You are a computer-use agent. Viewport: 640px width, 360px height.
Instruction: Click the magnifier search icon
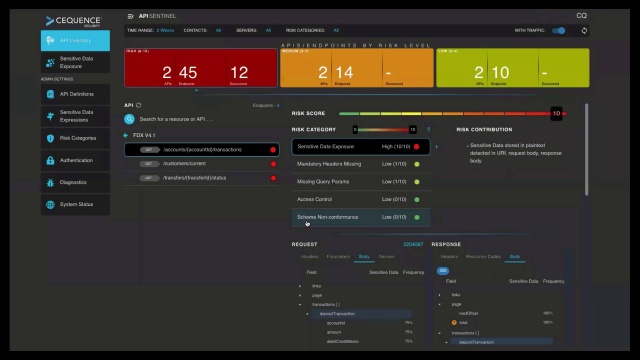(129, 119)
